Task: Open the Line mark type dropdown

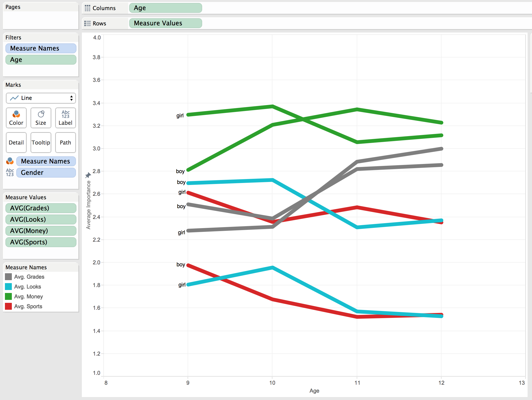Action: click(41, 98)
